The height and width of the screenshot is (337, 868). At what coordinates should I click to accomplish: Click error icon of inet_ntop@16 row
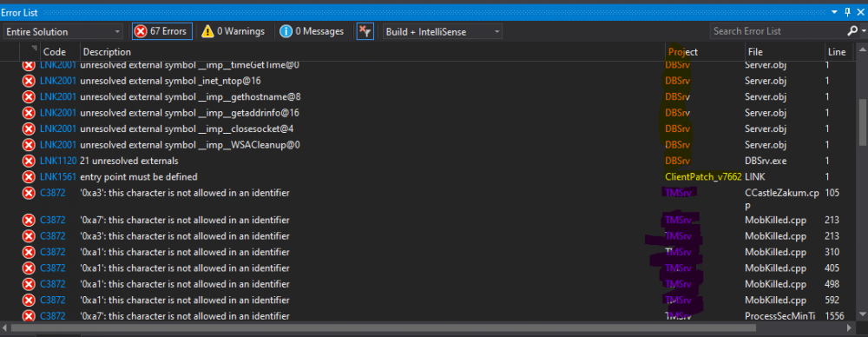pyautogui.click(x=29, y=81)
